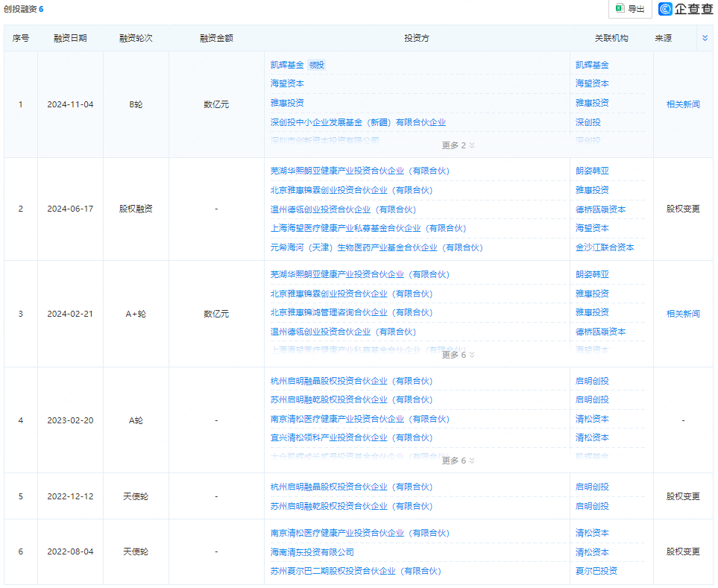
Task: Open 南京清松医疗健康产业投资合伙企业 in row 4
Action: (360, 419)
